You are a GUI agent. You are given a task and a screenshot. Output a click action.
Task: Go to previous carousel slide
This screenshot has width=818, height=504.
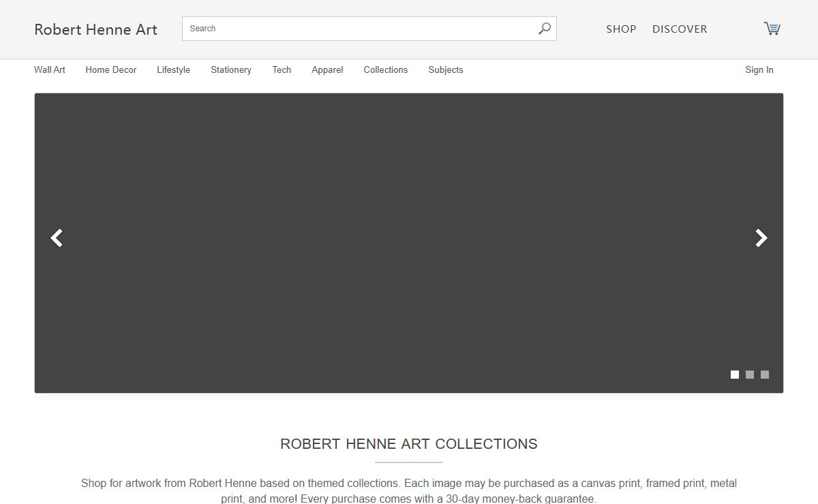pyautogui.click(x=57, y=238)
